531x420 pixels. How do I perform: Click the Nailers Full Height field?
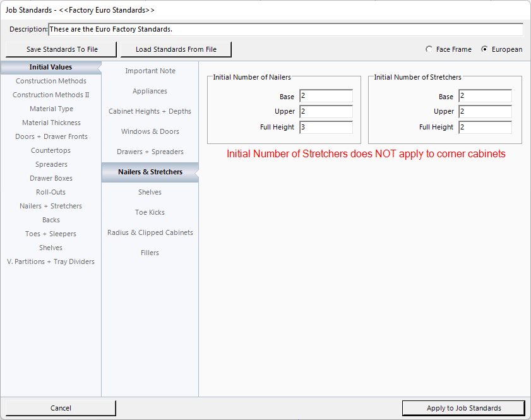pyautogui.click(x=326, y=127)
